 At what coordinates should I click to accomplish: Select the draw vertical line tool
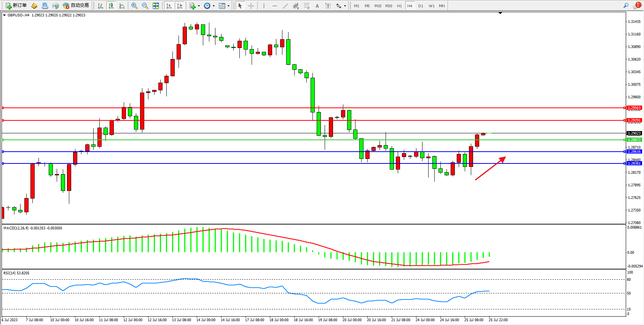264,6
